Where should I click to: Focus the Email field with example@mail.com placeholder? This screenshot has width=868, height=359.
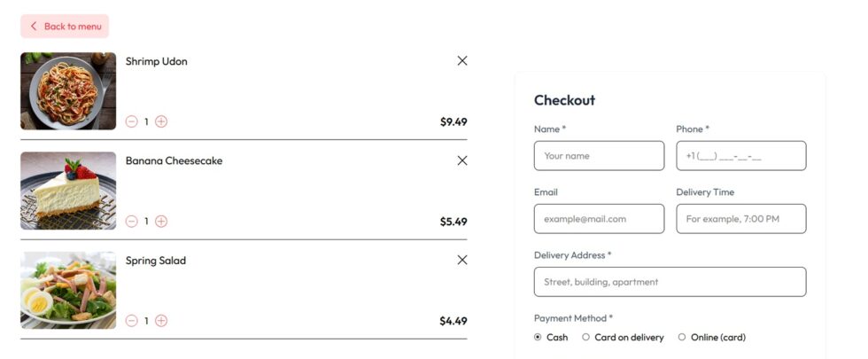tap(599, 219)
